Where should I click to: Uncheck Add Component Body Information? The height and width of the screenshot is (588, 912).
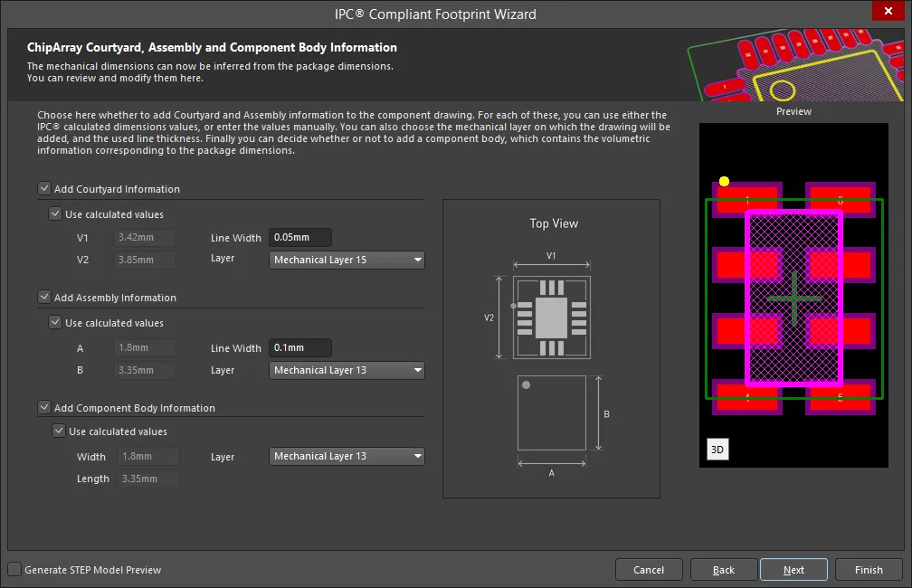[44, 408]
